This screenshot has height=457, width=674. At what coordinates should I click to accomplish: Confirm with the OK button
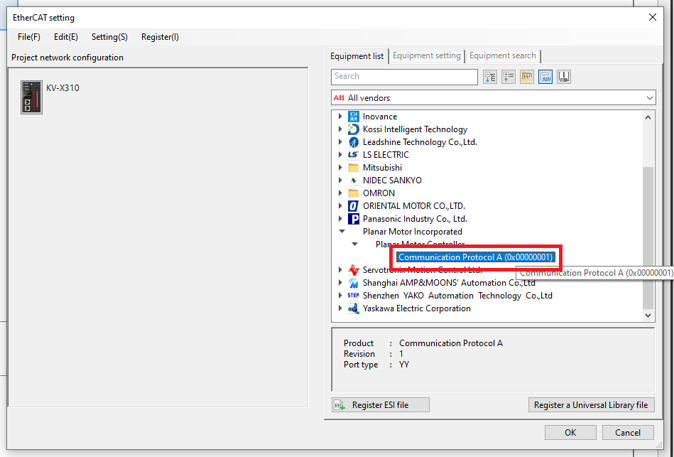click(570, 432)
